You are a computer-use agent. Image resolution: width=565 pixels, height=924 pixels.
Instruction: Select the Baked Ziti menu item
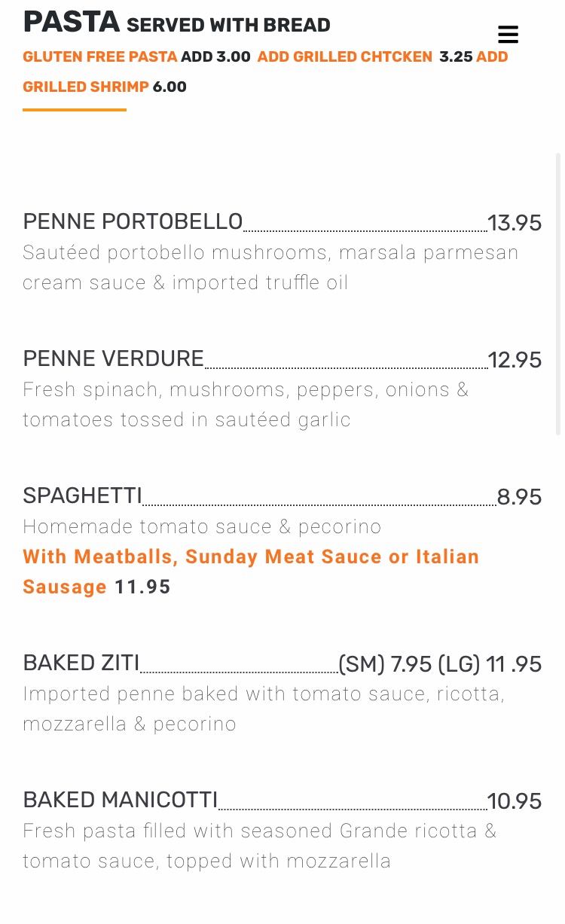coord(81,663)
